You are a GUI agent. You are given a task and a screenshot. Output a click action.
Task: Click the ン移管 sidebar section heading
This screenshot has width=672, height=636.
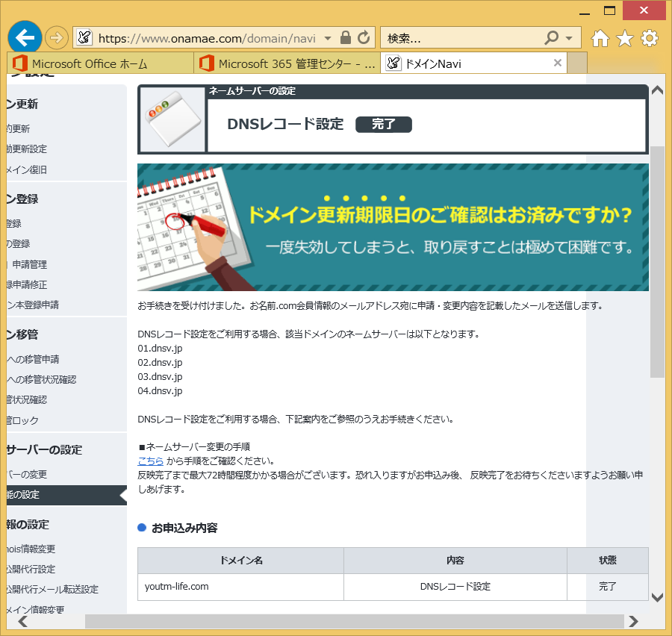pyautogui.click(x=22, y=334)
